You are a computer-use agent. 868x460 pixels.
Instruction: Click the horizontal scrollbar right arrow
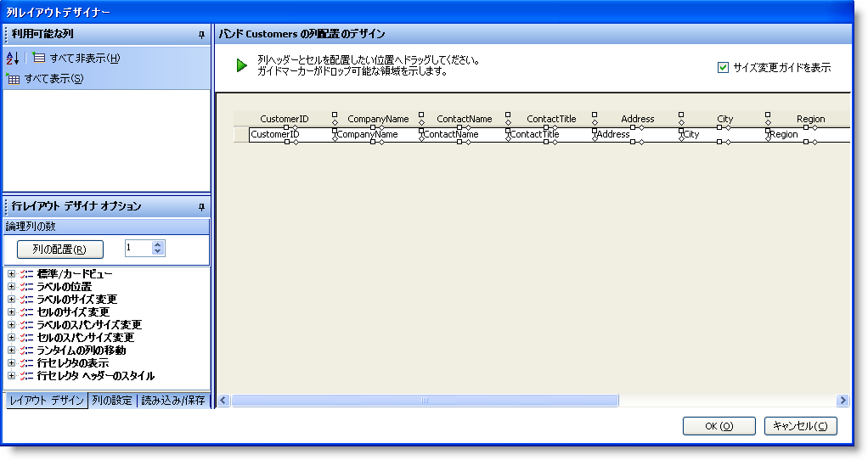point(843,401)
